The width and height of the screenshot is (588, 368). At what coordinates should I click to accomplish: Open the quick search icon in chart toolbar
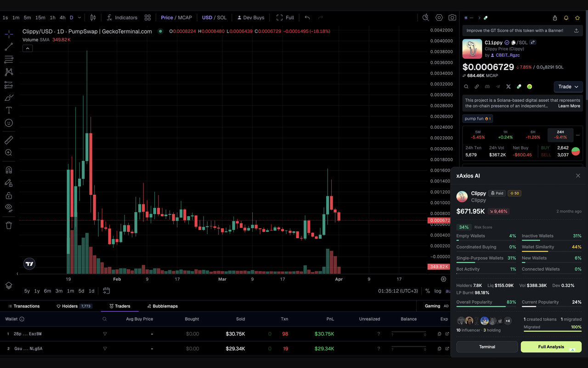426,17
